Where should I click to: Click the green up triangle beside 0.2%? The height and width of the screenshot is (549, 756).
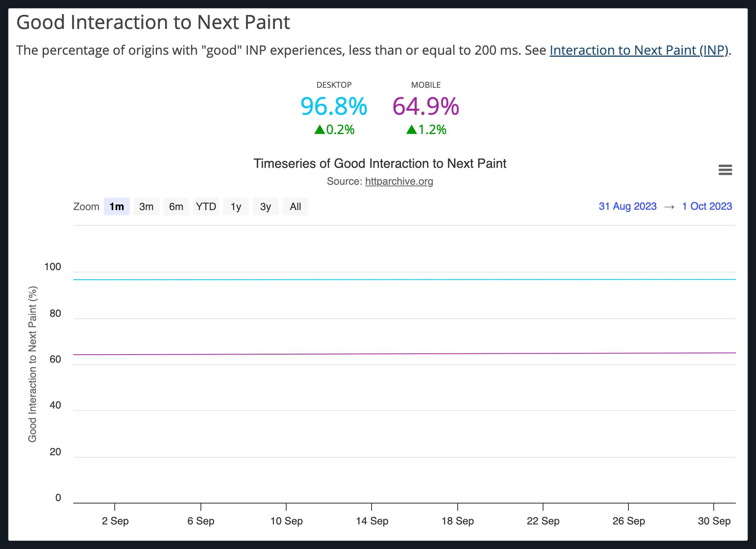(x=320, y=130)
